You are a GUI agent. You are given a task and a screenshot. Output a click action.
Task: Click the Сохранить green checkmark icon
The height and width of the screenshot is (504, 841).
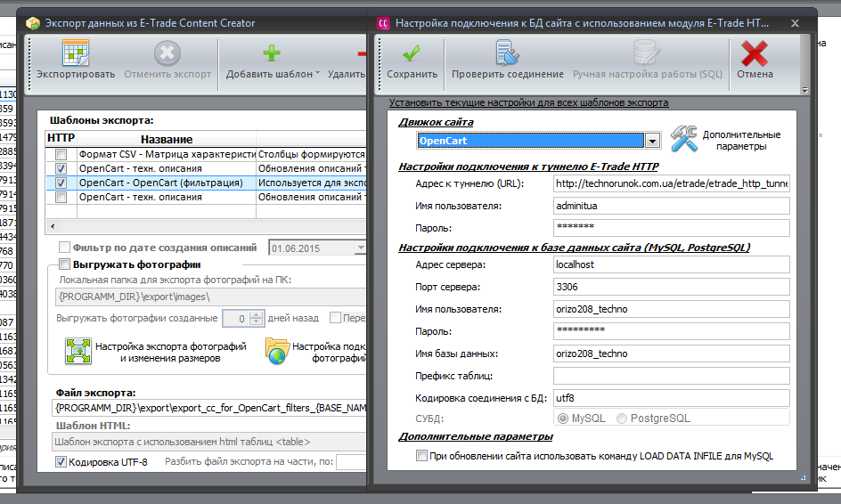412,53
